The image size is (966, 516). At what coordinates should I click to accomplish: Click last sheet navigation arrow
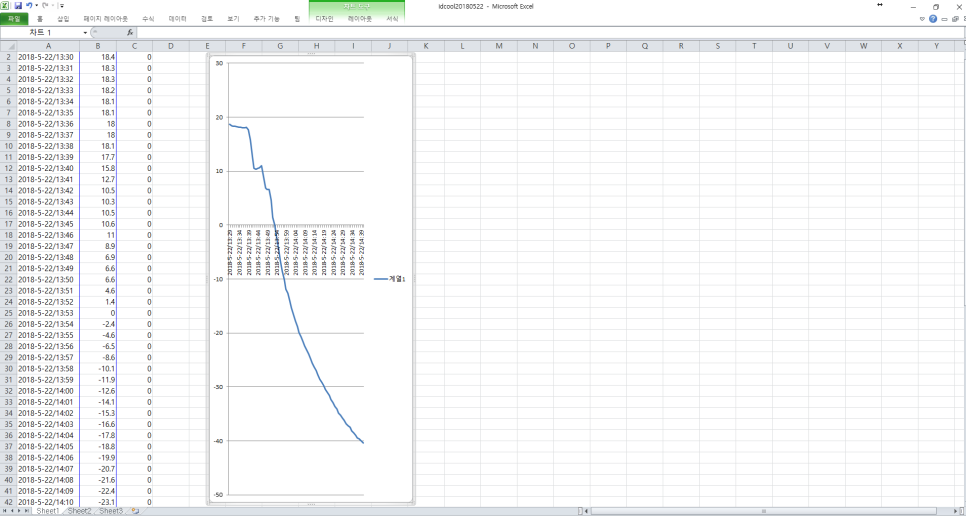click(x=27, y=511)
